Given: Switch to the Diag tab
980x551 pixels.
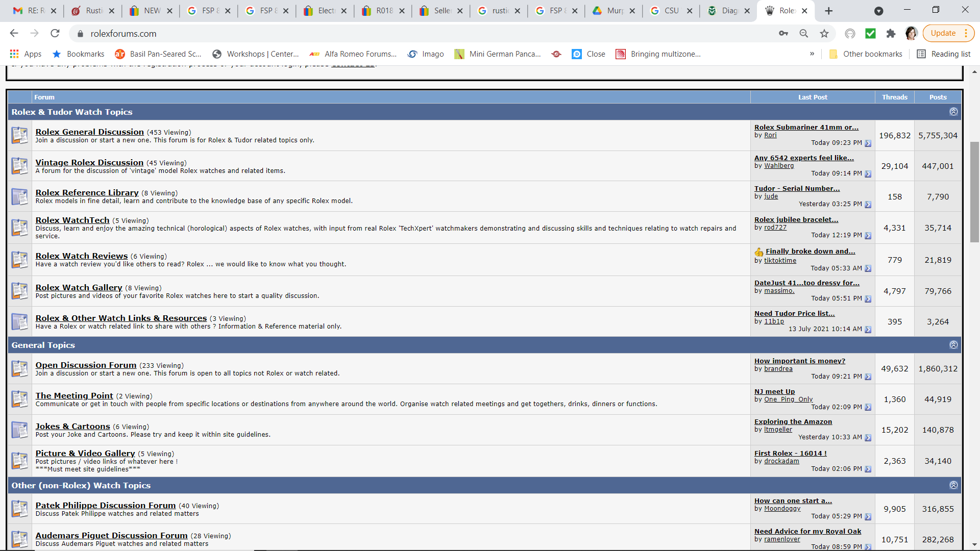Looking at the screenshot, I should tap(728, 11).
